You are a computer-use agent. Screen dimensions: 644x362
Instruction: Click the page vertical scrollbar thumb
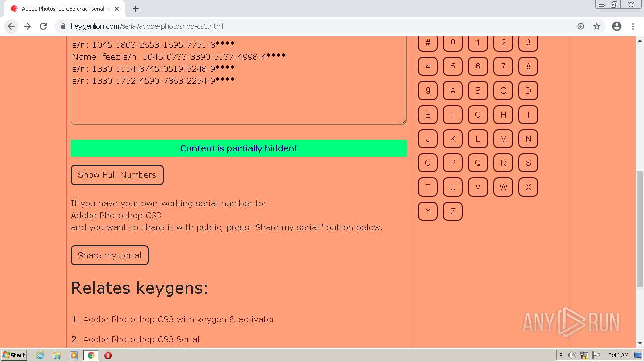coord(640,229)
